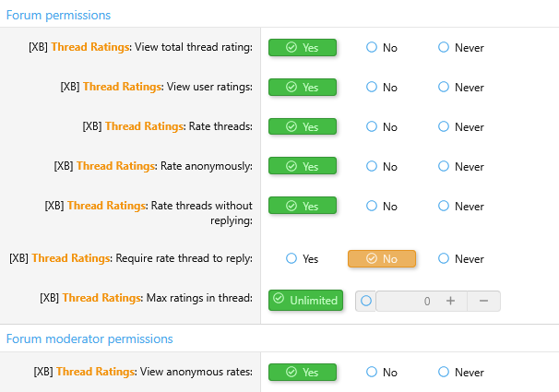Viewport: 559px width, 392px height.
Task: Click the Require rate thread to reply label
Action: [131, 258]
